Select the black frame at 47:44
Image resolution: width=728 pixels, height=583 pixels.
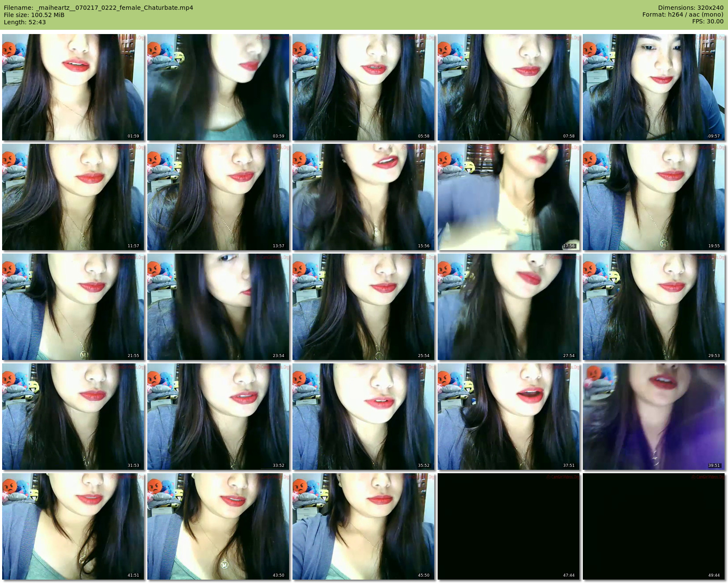click(x=508, y=526)
